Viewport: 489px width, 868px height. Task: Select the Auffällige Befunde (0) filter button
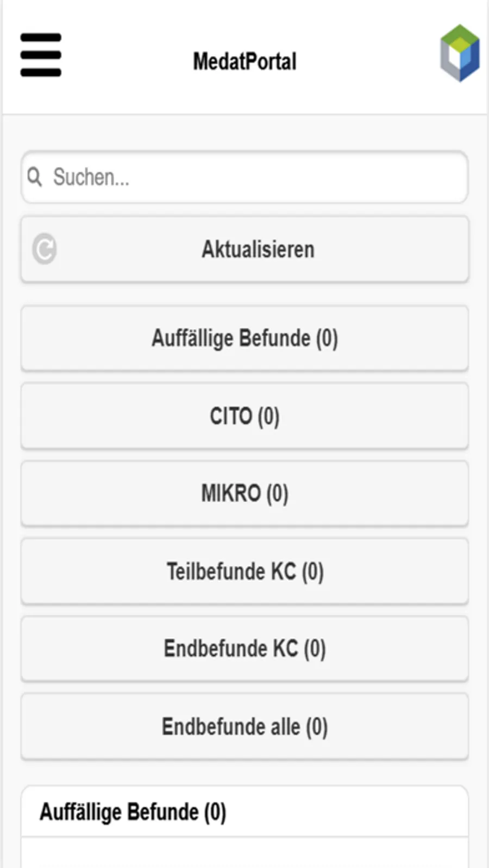(x=244, y=338)
